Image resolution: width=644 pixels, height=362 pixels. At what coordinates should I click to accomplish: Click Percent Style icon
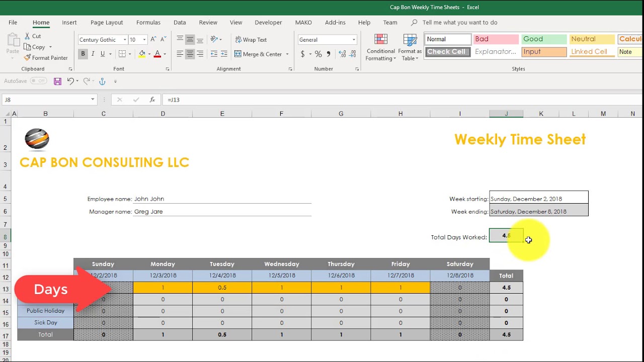318,54
